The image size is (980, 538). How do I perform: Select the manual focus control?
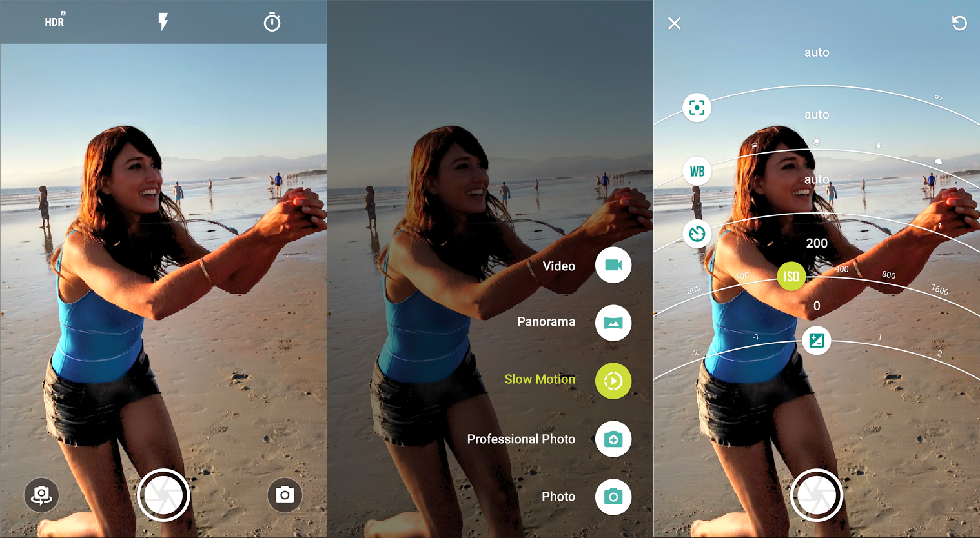point(697,107)
